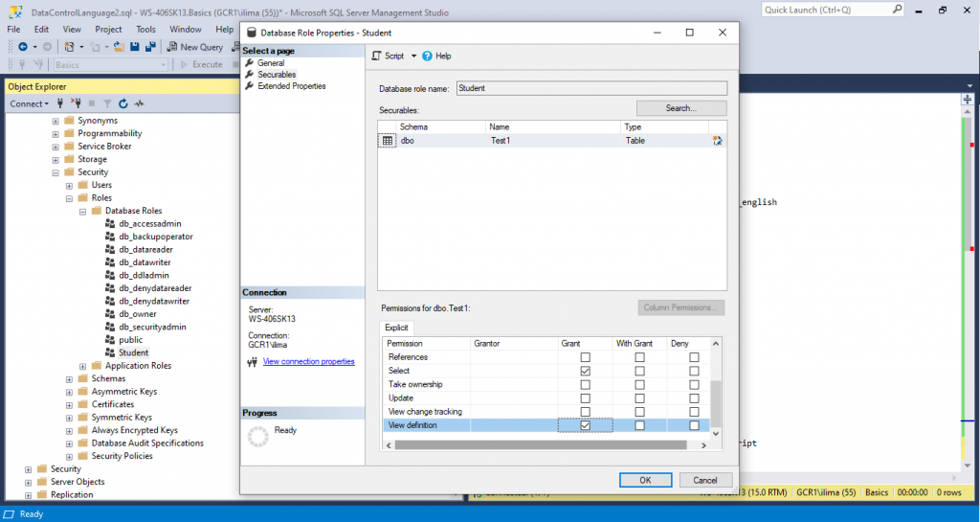Expand the Application Roles node
Screen dimensions: 980x522
[83, 366]
